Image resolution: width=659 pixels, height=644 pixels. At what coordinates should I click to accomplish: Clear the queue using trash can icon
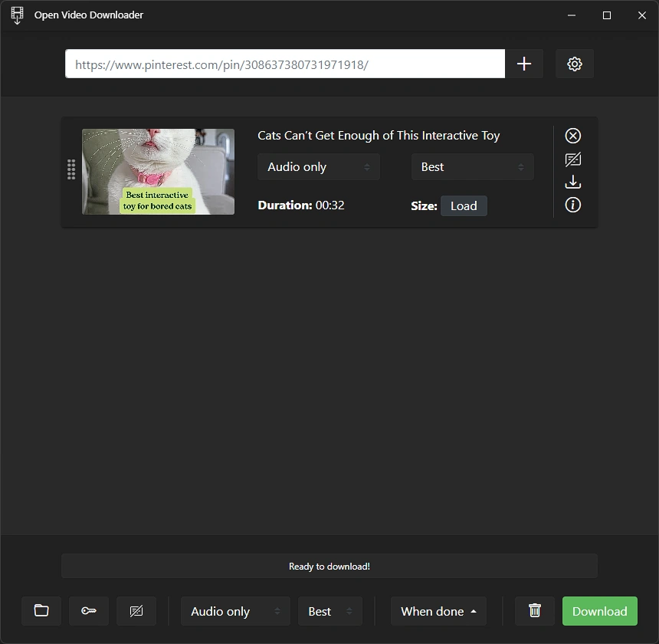(x=535, y=611)
